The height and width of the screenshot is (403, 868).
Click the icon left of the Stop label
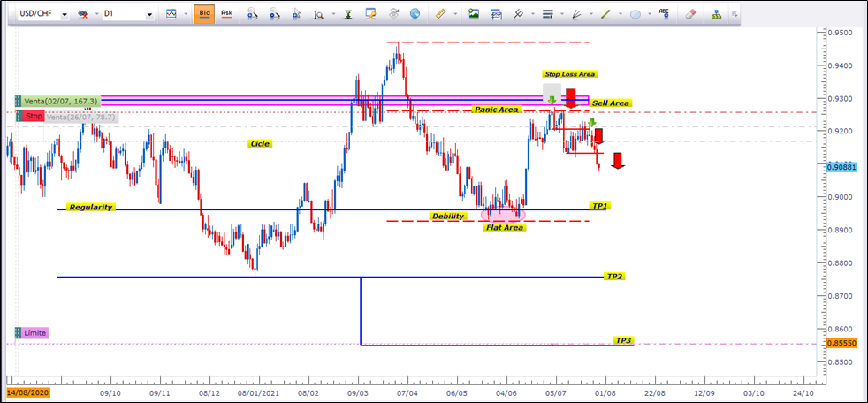click(19, 117)
